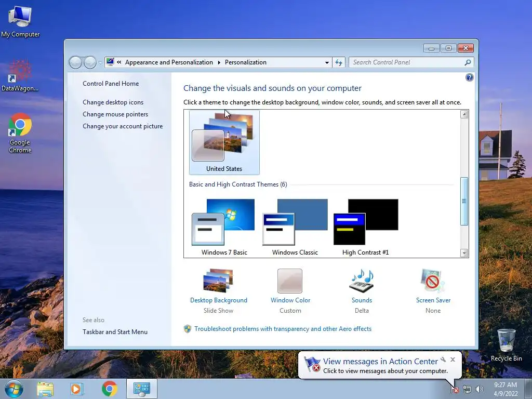Open Control Panel Home

(x=111, y=84)
